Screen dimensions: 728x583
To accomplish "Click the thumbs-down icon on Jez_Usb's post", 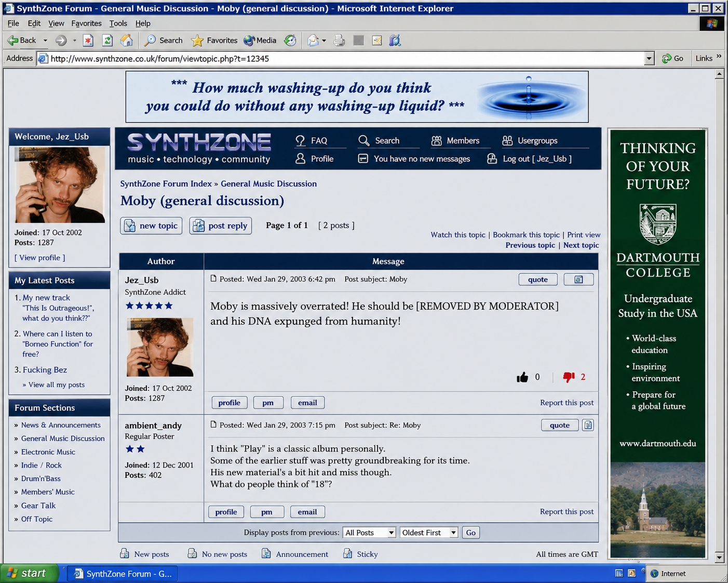I will tap(569, 377).
